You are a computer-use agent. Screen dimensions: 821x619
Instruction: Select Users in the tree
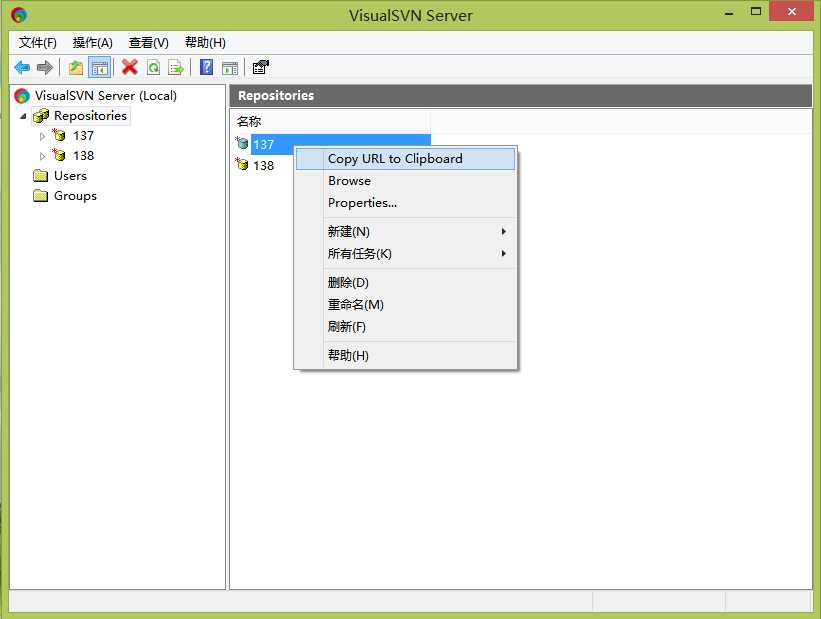[x=70, y=175]
